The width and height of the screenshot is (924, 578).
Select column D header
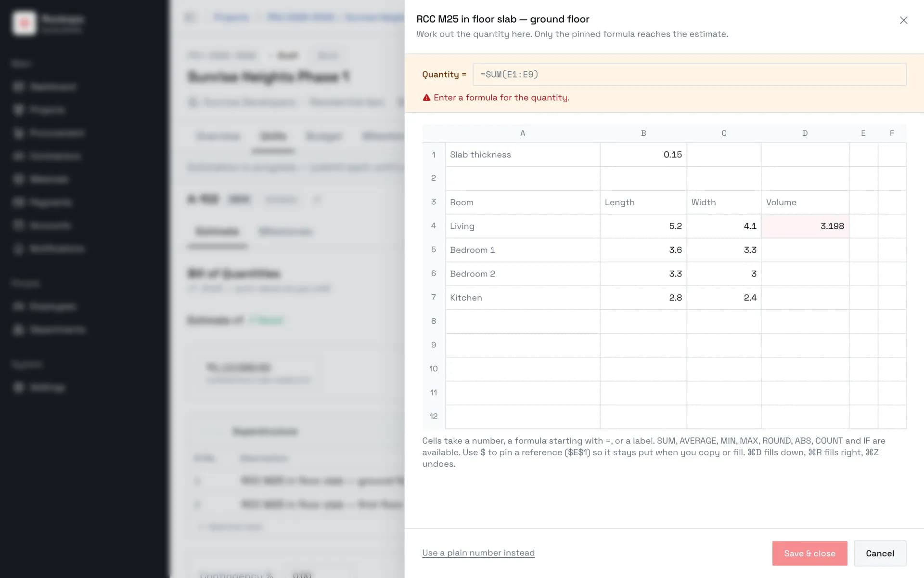(805, 133)
